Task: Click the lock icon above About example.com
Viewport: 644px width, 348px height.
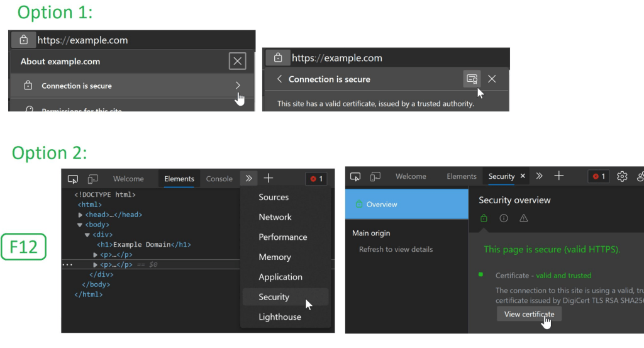Action: tap(24, 40)
